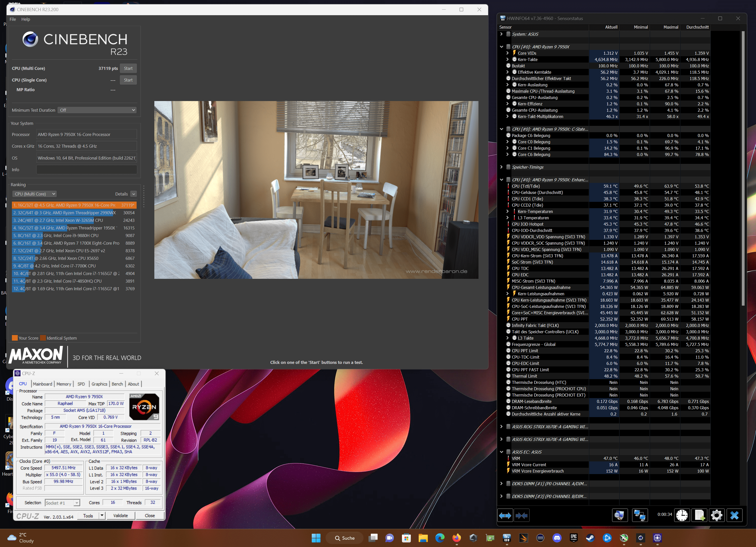
Task: Click the Windows Start icon on the taskbar
Action: (x=316, y=538)
